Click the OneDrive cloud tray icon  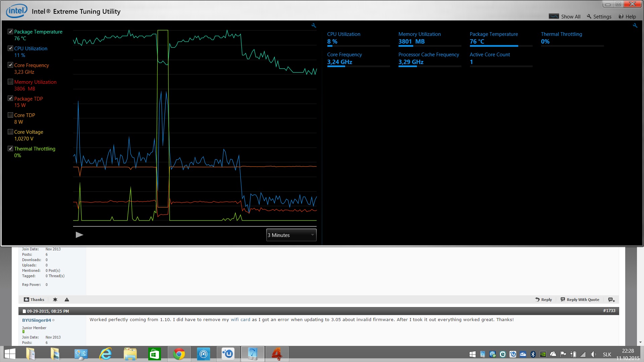553,354
